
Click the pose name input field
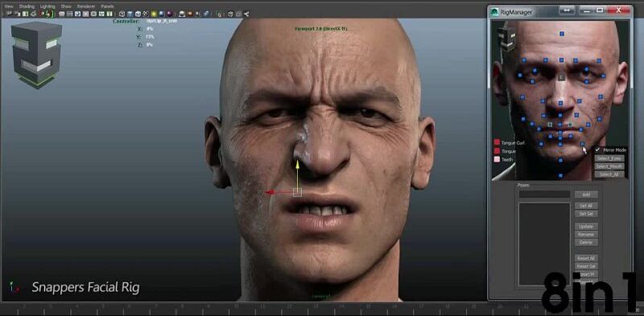pyautogui.click(x=544, y=195)
